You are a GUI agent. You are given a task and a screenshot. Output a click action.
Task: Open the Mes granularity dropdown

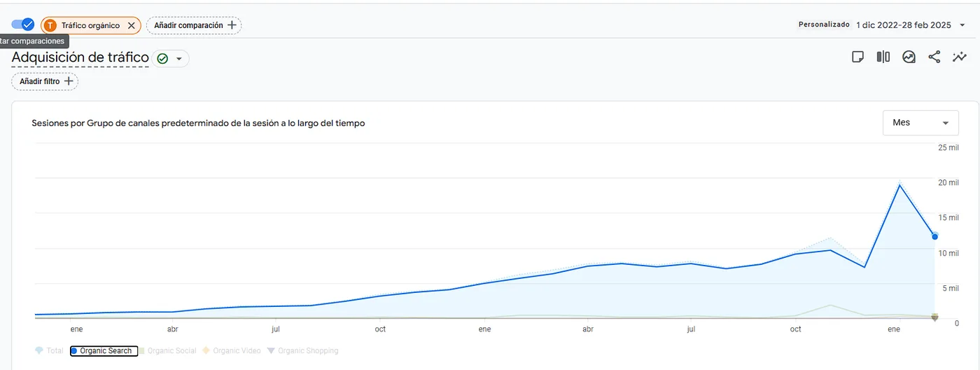click(x=920, y=123)
